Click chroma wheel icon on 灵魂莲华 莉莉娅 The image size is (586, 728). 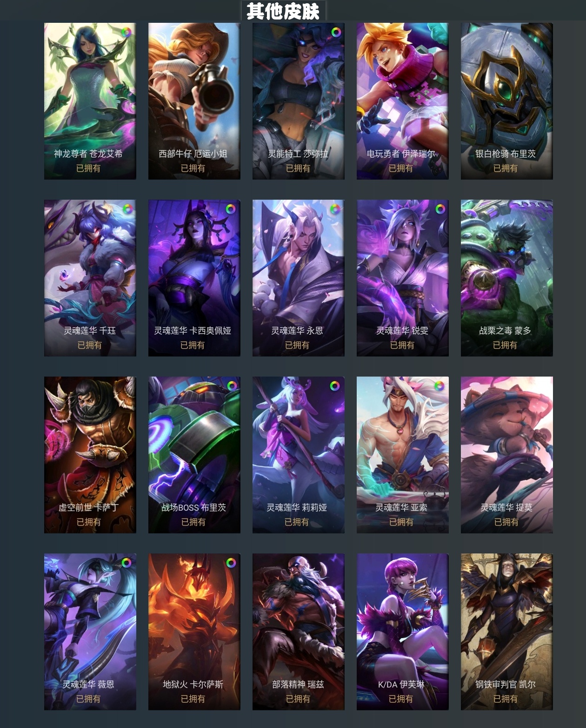[335, 386]
